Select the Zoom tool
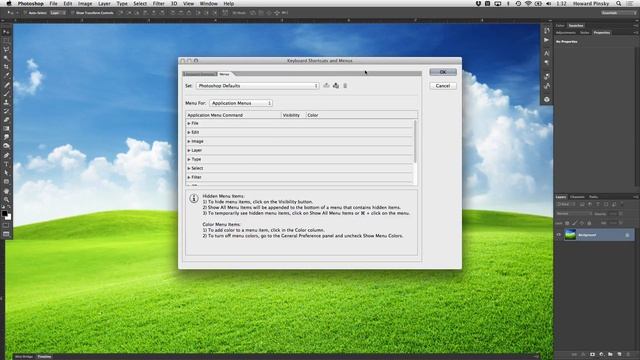 point(6,200)
